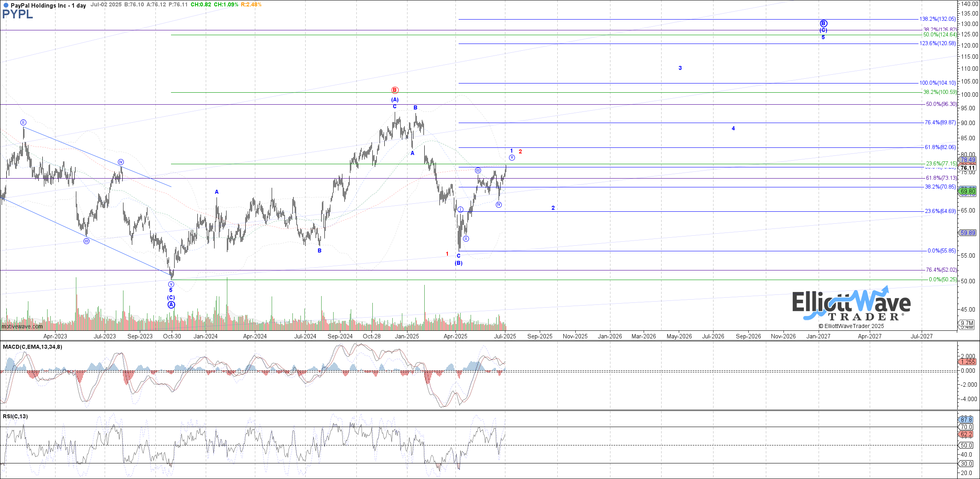Click the blue circled B wave target label
Viewport: 980px width, 479px height.
[823, 24]
